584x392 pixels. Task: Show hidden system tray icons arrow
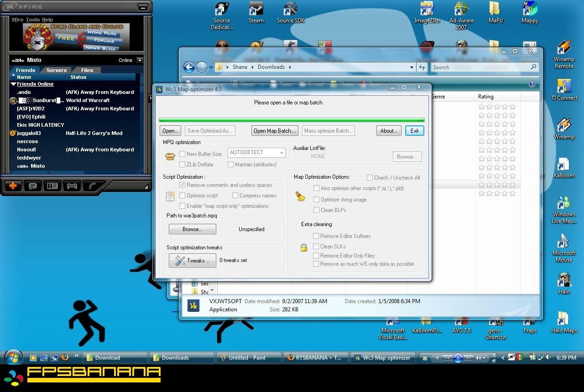503,358
